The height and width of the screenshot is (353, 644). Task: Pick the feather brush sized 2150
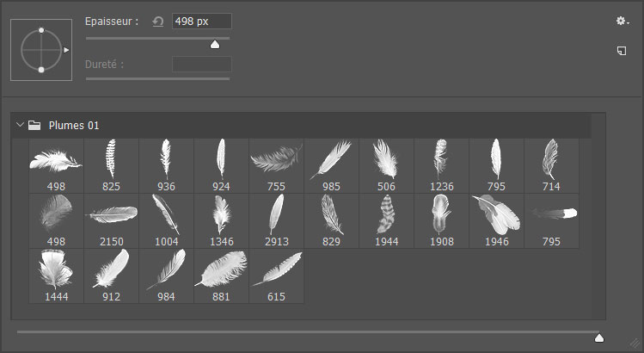tap(111, 220)
